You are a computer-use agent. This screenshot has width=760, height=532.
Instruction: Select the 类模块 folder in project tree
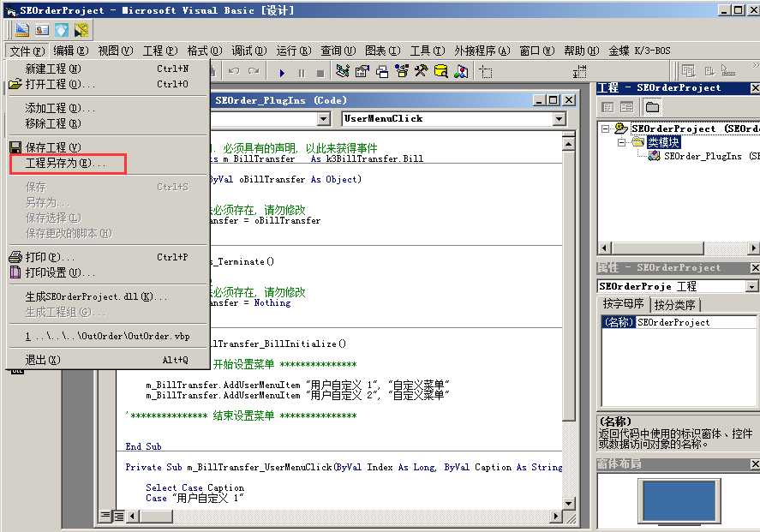[663, 142]
